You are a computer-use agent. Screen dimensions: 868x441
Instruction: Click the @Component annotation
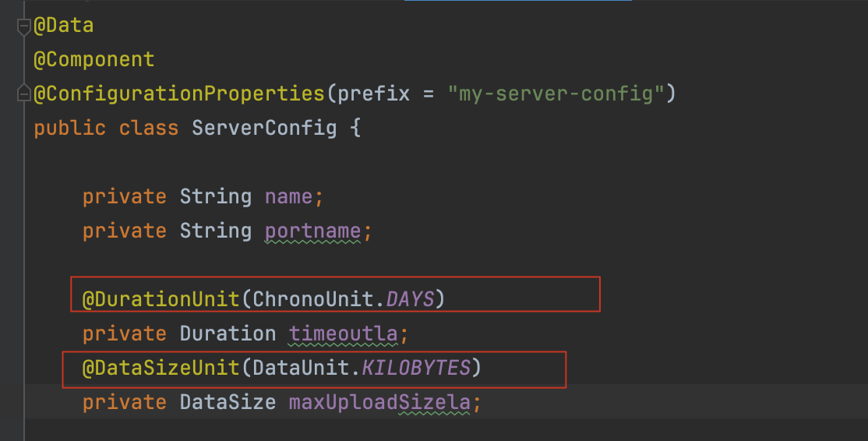[x=94, y=60]
